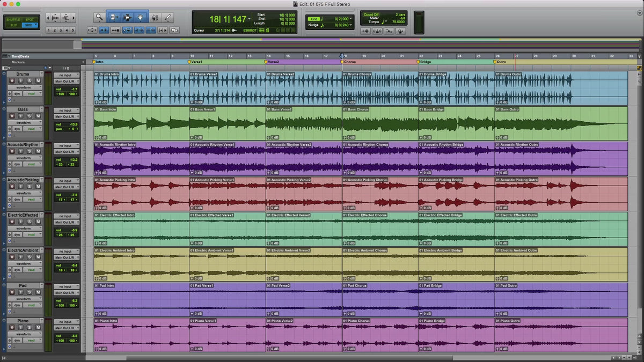Select the Scrubber speaker tool
The image size is (644, 362).
pyautogui.click(x=155, y=18)
